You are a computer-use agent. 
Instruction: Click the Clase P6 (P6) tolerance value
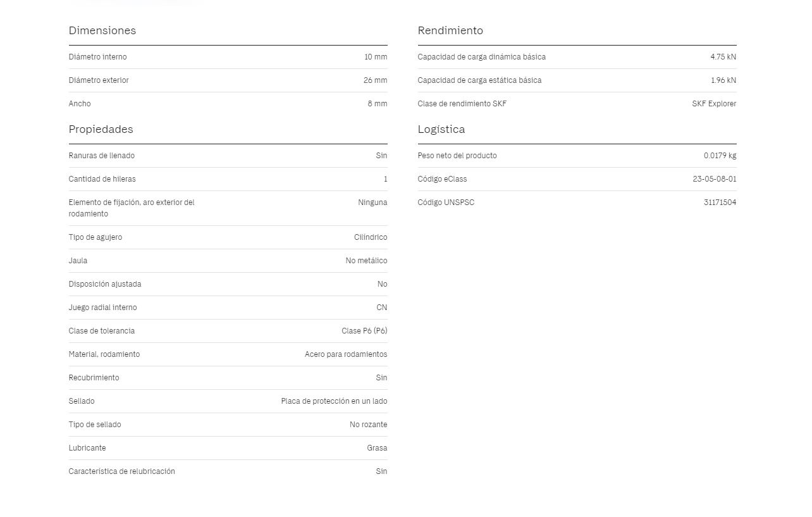364,331
